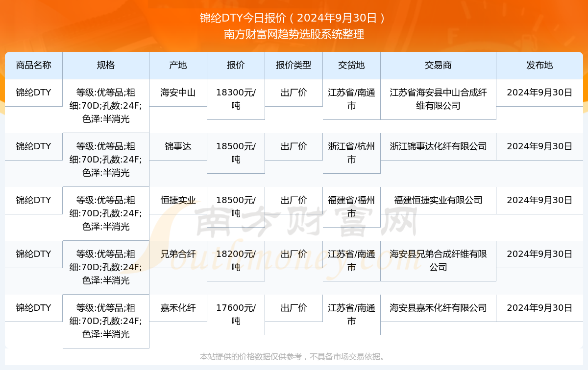The height and width of the screenshot is (370, 588).
Task: Click 锦纶DTY name in the 海安中山 row
Action: tap(33, 92)
